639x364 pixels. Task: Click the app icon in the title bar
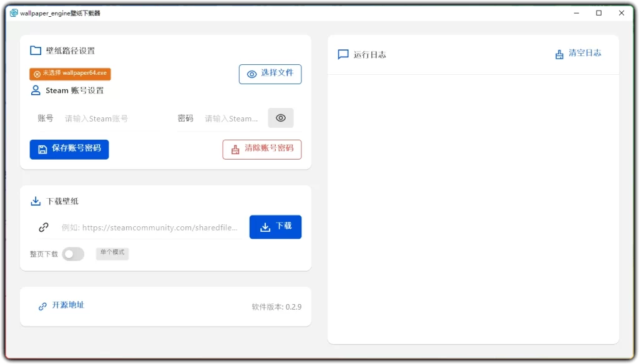click(14, 12)
